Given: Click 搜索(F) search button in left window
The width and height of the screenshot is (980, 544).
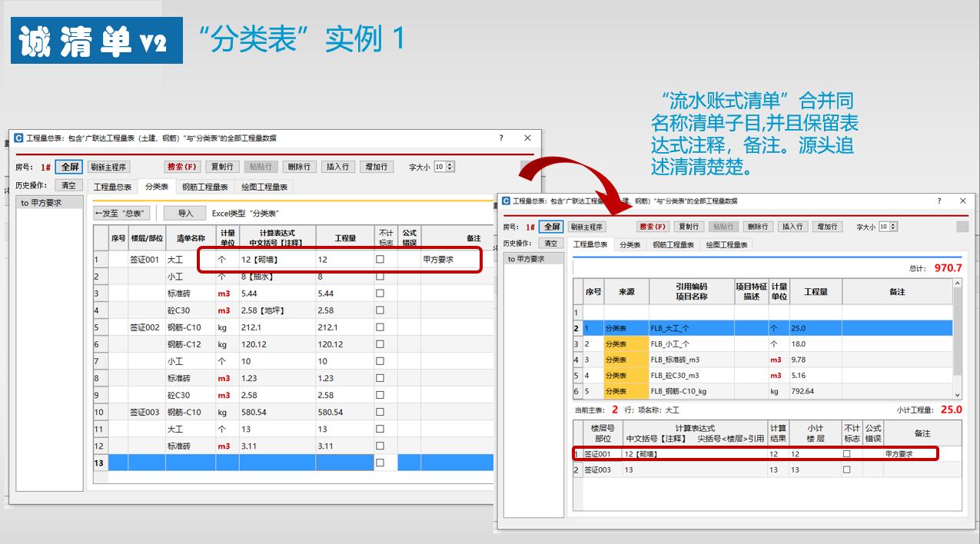Looking at the screenshot, I should tap(181, 167).
